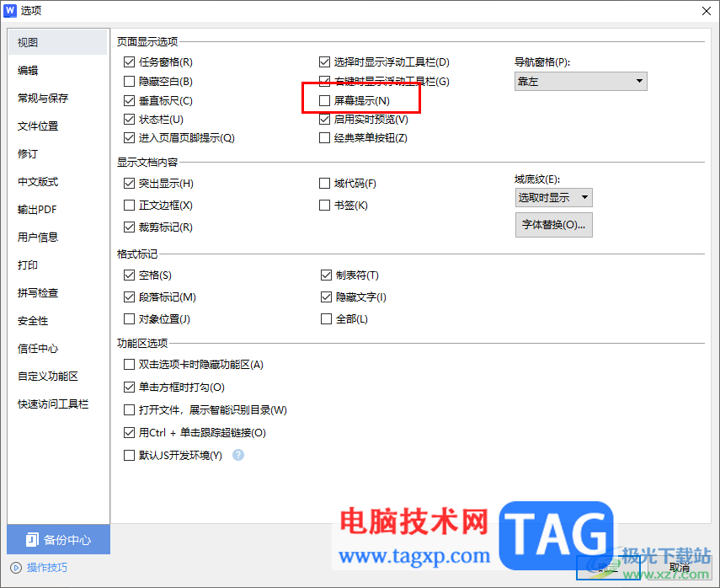This screenshot has height=588, width=720.
Task: Click the 字体替换(O)... button
Action: point(554,225)
